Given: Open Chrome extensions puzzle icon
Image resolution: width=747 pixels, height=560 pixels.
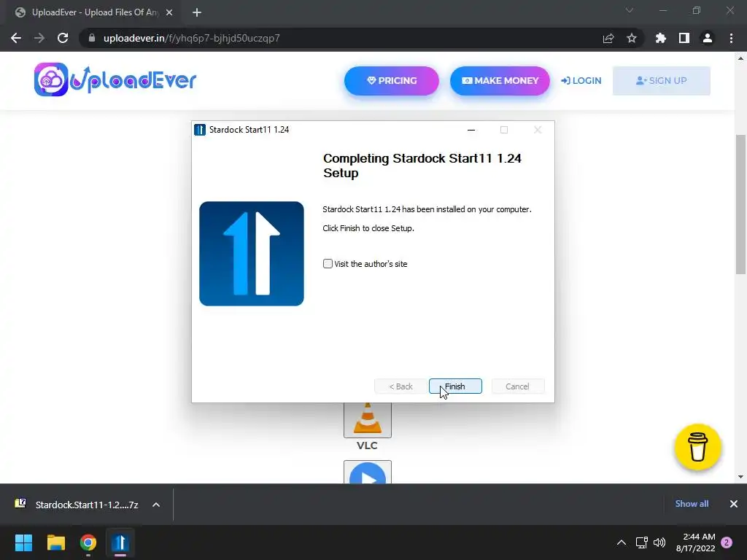Looking at the screenshot, I should tap(661, 38).
